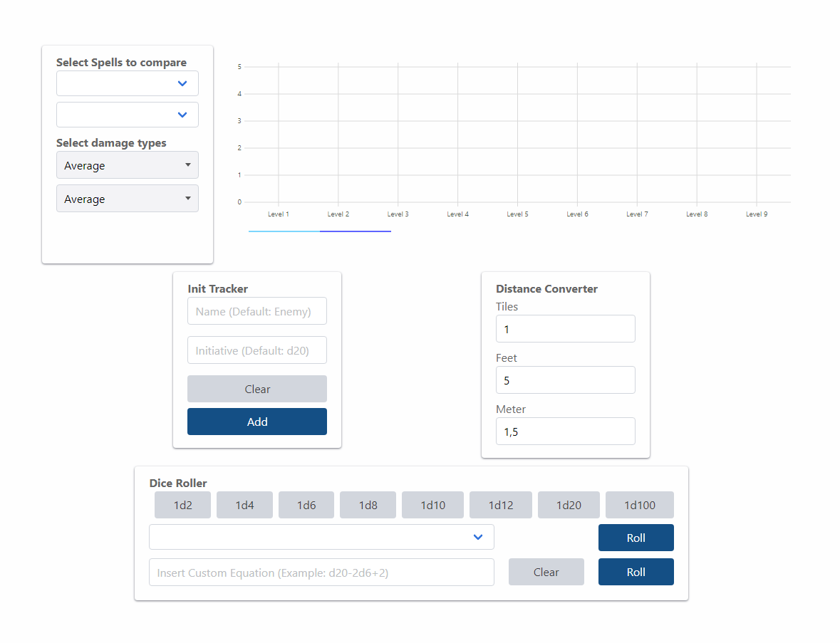Open the dice preset dropdown in Dice Roller
Image resolution: width=840 pixels, height=643 pixels.
pos(321,537)
